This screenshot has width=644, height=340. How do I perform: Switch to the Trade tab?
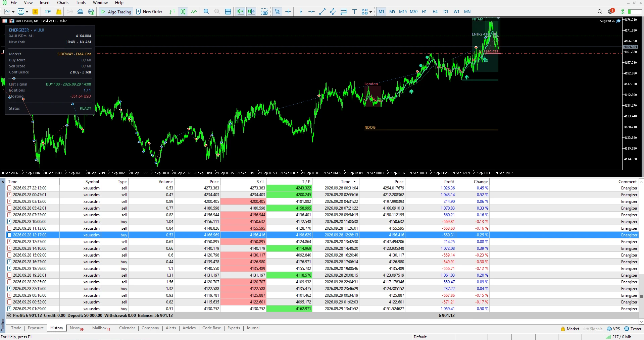[16, 328]
